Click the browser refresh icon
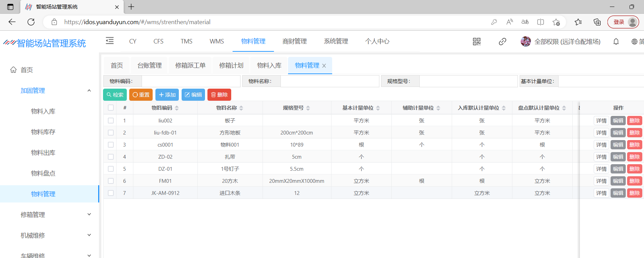Image resolution: width=644 pixels, height=258 pixels. 31,22
